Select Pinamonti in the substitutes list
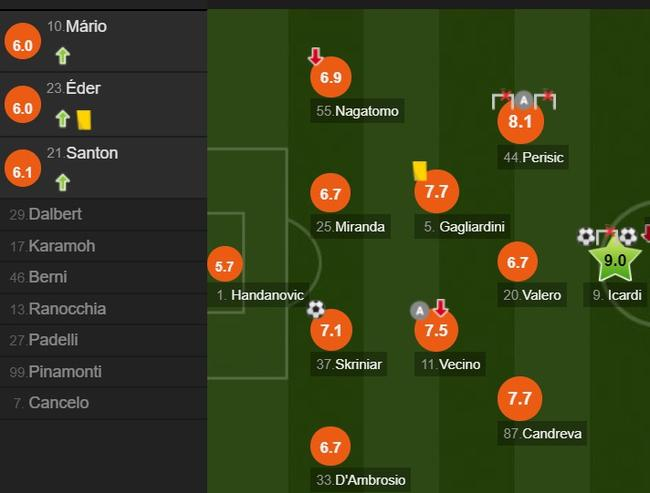The image size is (650, 493). (66, 371)
